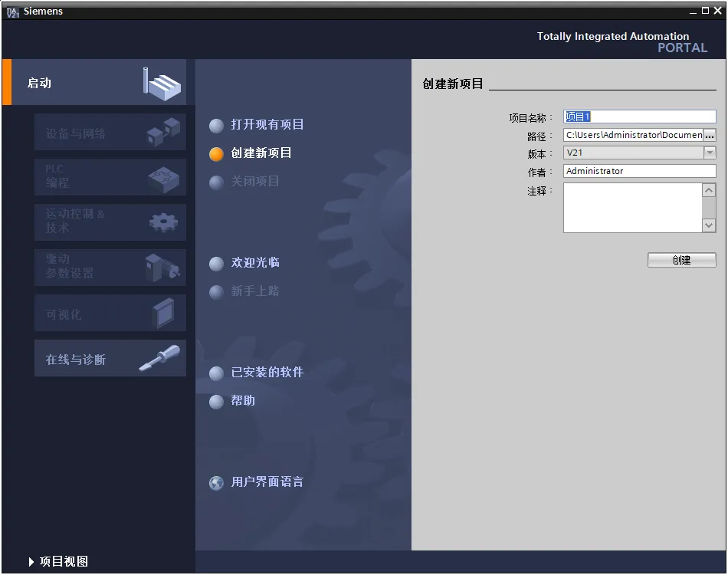This screenshot has width=728, height=575.
Task: Click the Visualization panel icon
Action: pos(163,313)
